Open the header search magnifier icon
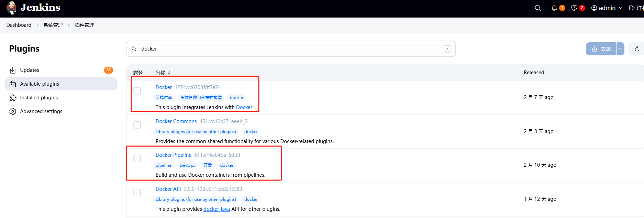 point(538,8)
